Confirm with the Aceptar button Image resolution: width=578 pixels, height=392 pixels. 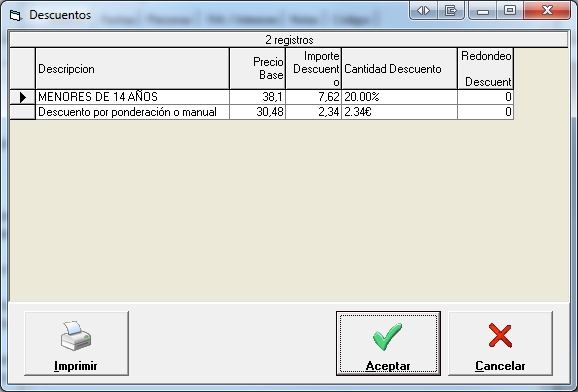pos(388,343)
